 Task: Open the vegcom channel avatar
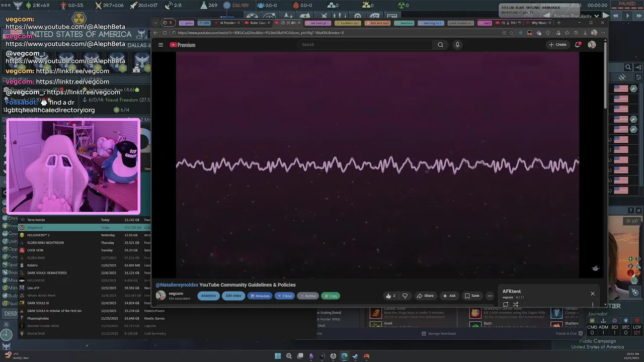[160, 296]
